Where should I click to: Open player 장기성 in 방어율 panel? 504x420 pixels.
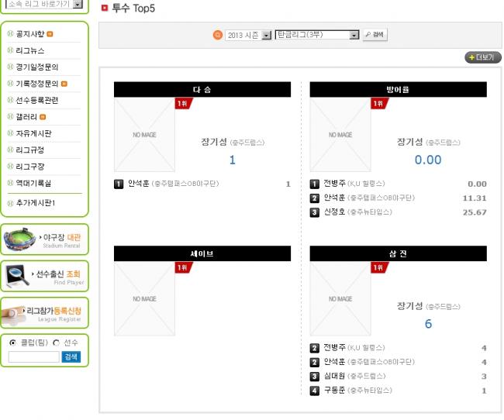409,142
